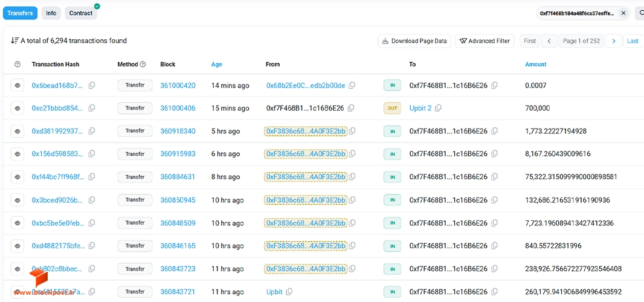This screenshot has width=644, height=302.
Task: Open block 361000420 link
Action: pyautogui.click(x=178, y=85)
